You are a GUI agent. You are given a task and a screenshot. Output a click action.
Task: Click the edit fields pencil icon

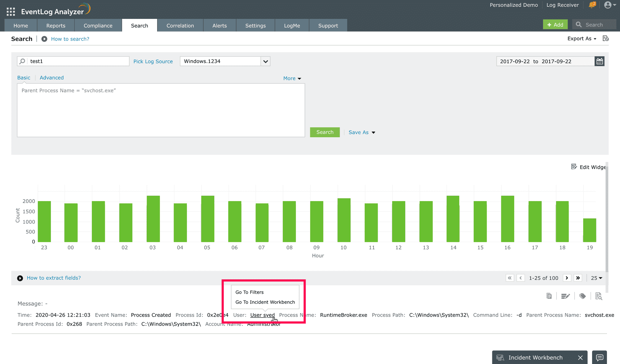[565, 296]
